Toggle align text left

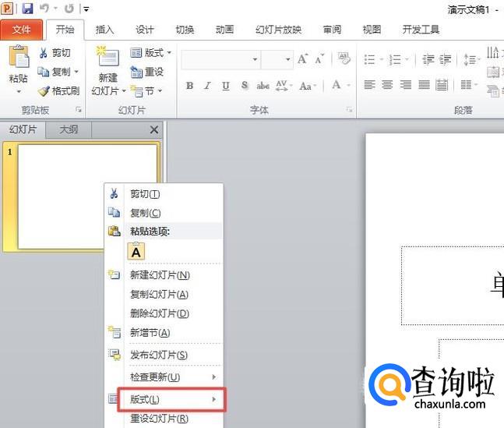pos(369,85)
